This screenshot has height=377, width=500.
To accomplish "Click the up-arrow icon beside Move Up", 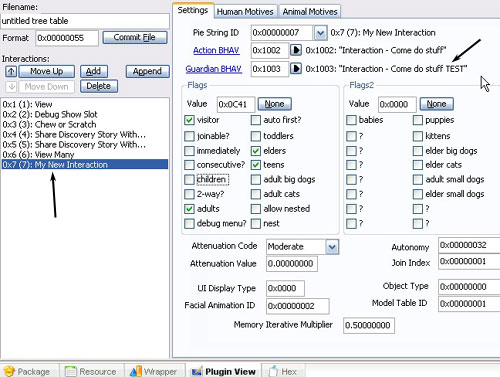I will pos(11,71).
